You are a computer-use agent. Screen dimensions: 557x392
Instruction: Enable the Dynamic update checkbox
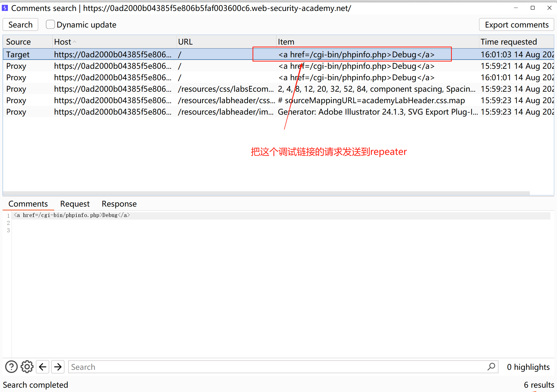[x=50, y=25]
